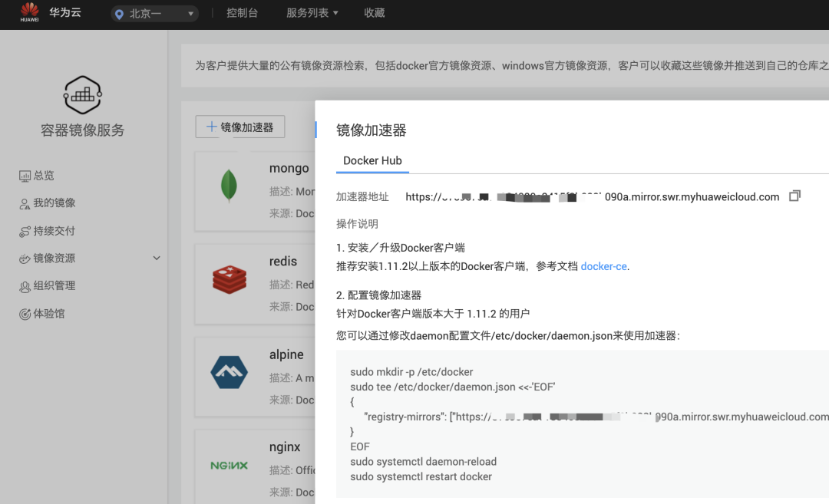Click the 容器镜像服务 service title
This screenshot has height=504, width=829.
coord(82,130)
